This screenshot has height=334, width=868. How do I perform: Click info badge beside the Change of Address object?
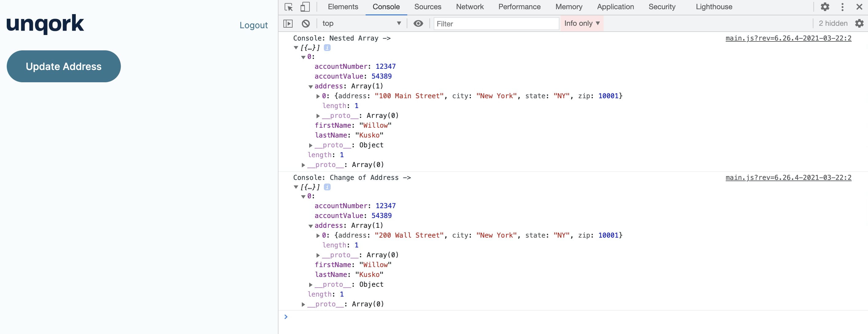[327, 187]
